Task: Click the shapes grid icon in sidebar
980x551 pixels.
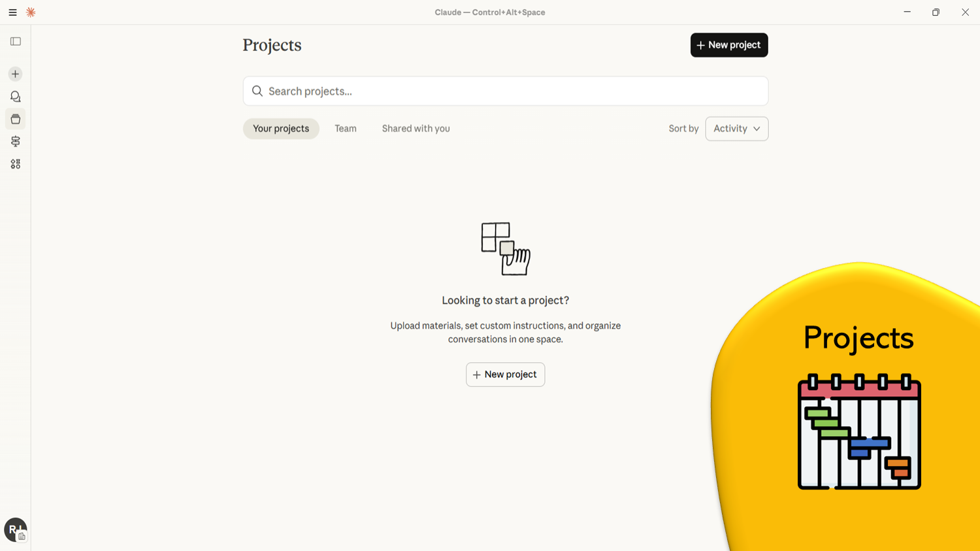Action: pyautogui.click(x=16, y=164)
